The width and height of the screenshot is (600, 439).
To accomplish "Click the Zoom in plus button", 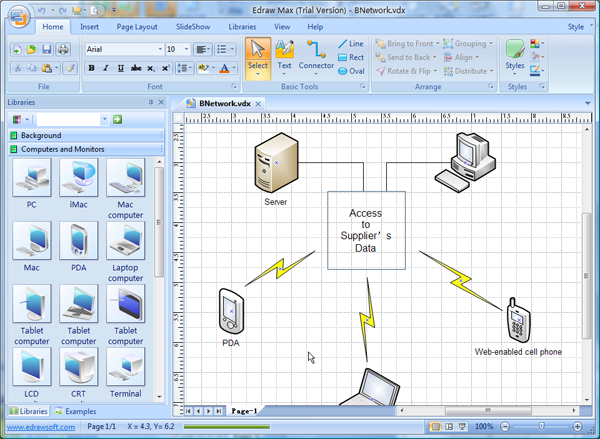I will 576,427.
